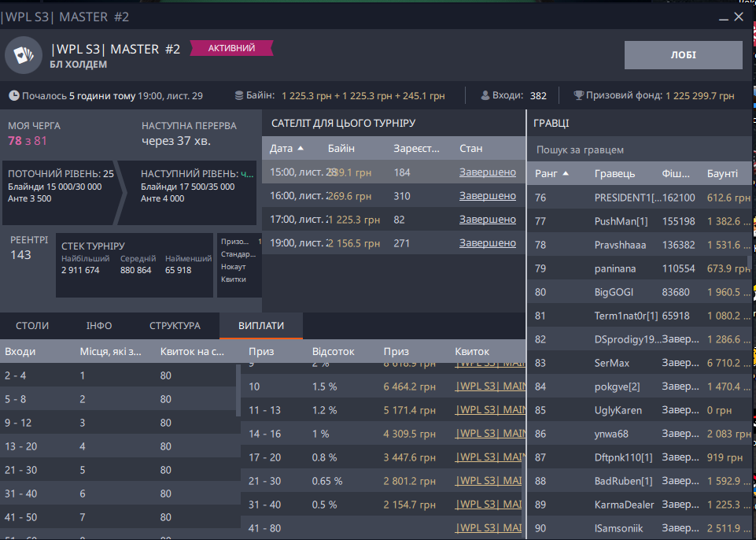756x540 pixels.
Task: Sort players by the Баунті column header
Action: (x=721, y=173)
